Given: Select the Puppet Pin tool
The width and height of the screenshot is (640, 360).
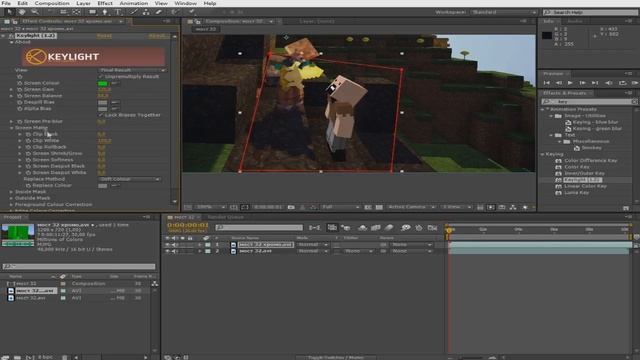Looking at the screenshot, I should (191, 12).
